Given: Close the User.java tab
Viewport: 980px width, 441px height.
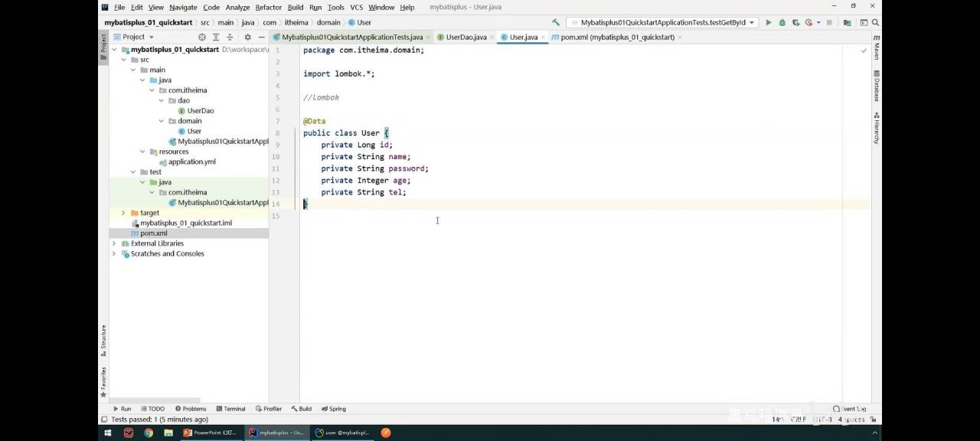Looking at the screenshot, I should 544,37.
